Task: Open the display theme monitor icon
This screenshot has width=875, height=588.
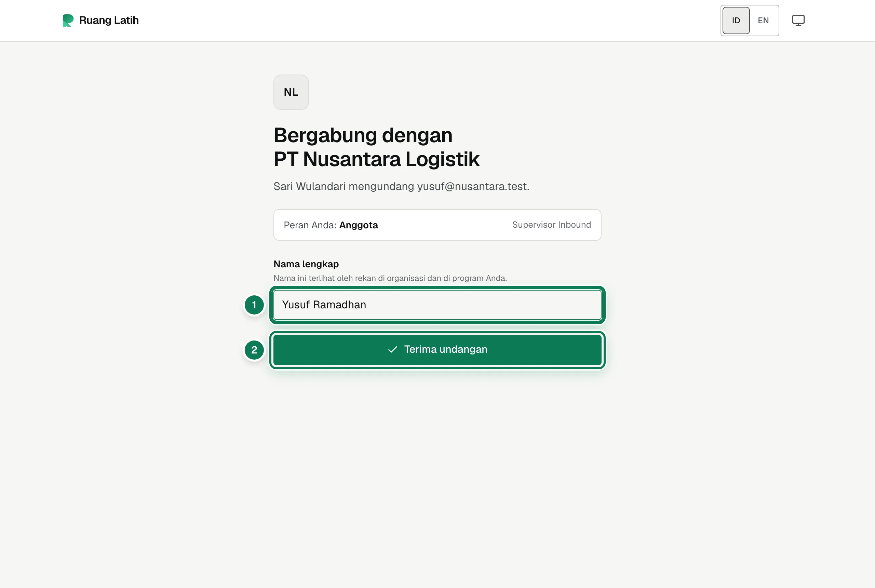Action: pos(798,20)
